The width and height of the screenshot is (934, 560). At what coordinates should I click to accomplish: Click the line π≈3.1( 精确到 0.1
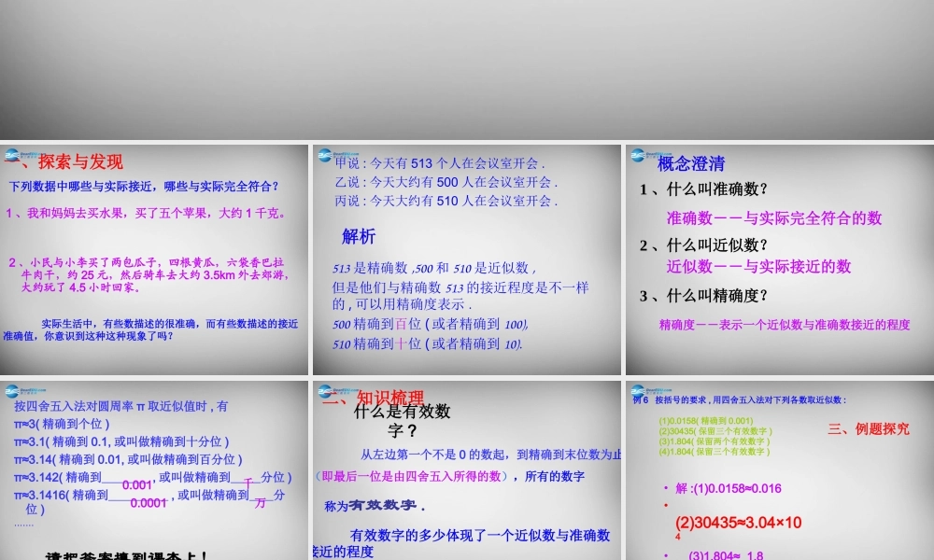[121, 441]
